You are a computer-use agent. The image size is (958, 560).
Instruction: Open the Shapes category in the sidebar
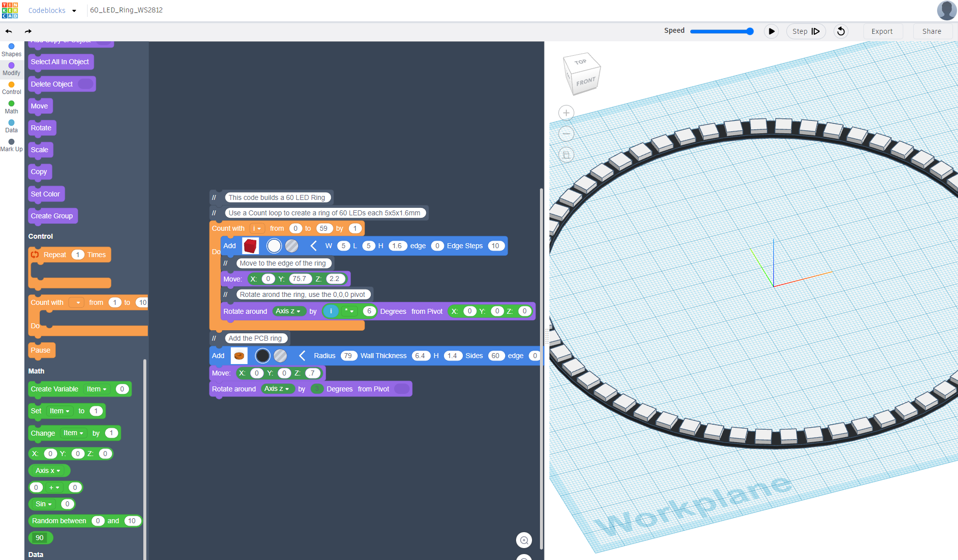11,49
